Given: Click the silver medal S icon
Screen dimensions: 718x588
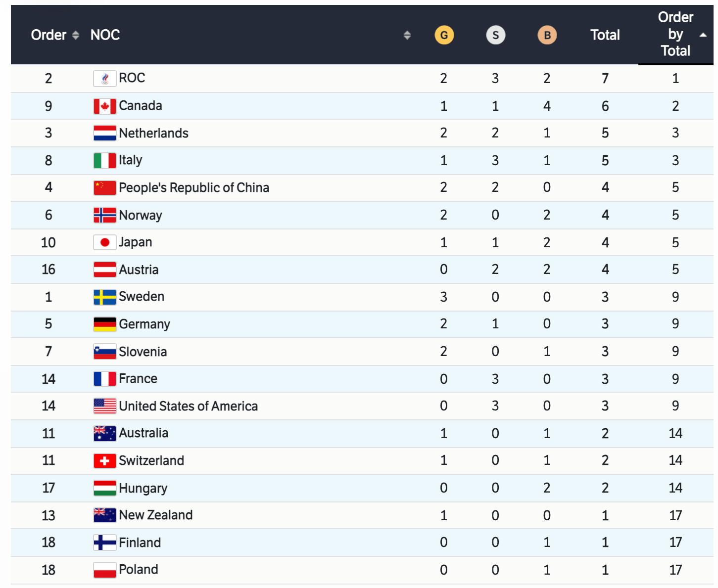Looking at the screenshot, I should [x=495, y=35].
